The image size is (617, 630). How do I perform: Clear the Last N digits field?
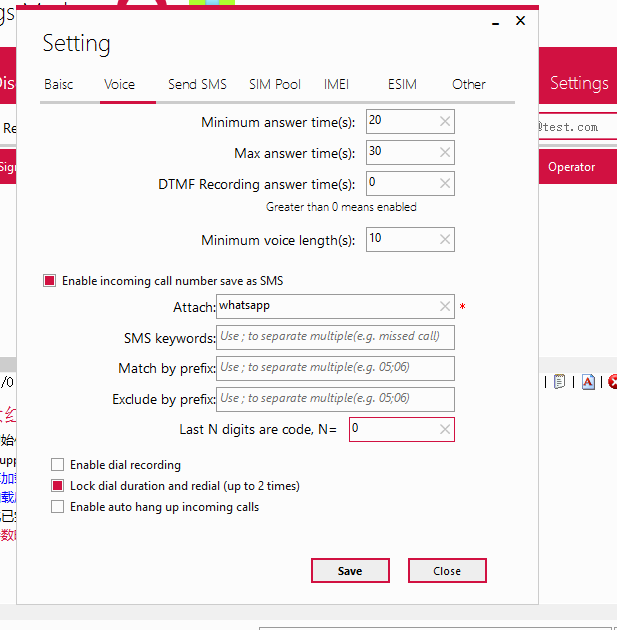[445, 430]
